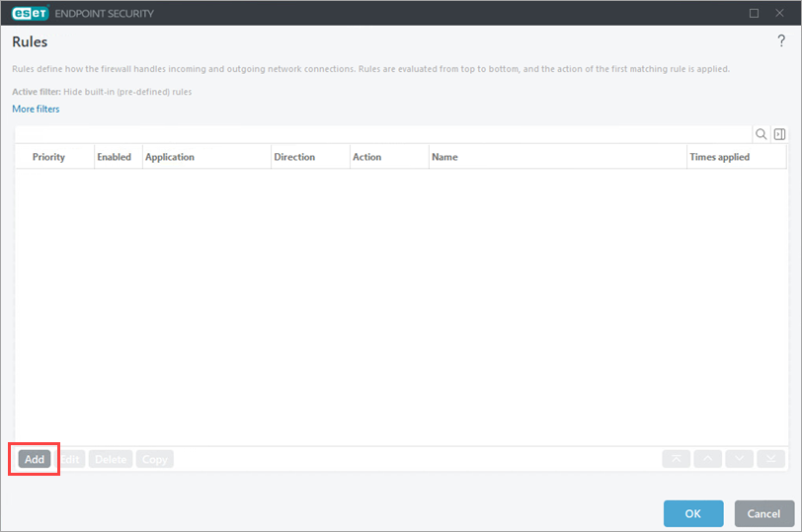The width and height of the screenshot is (802, 532).
Task: Click the Edit button below the table
Action: pos(71,459)
